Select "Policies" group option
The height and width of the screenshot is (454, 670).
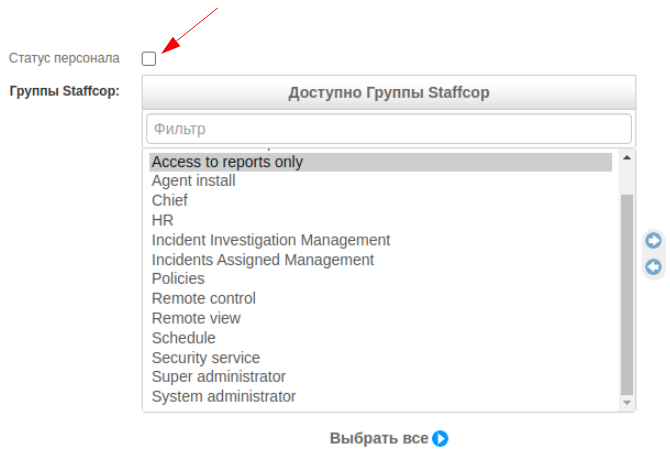[381, 279]
